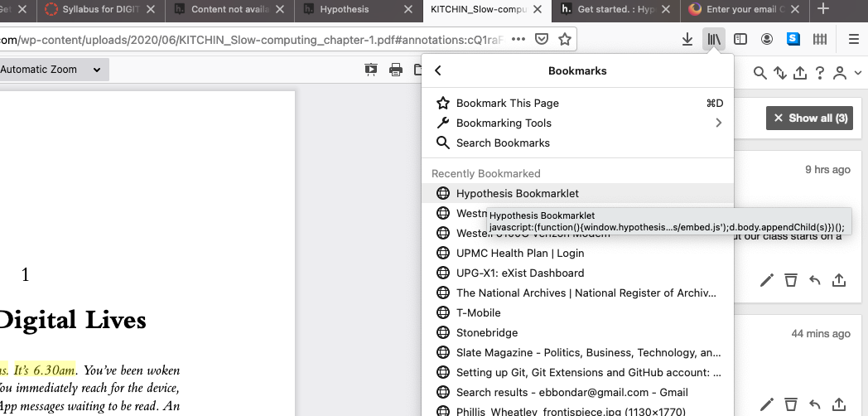
Task: Open The National Archives bookmark
Action: 577,293
